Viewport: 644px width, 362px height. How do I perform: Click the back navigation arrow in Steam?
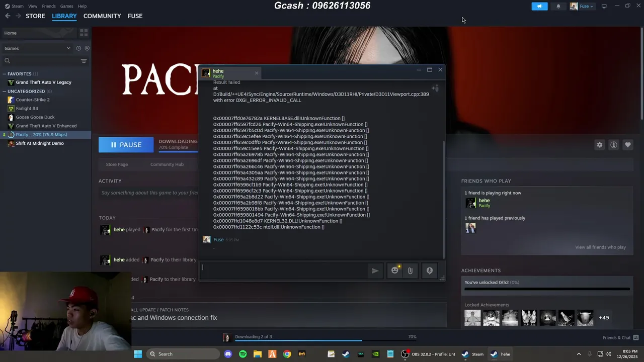tap(8, 16)
